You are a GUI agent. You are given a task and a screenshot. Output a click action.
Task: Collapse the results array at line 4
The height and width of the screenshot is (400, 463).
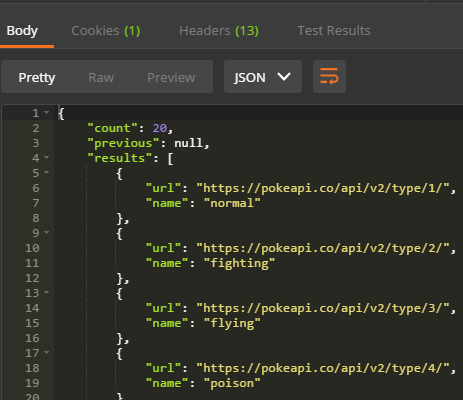point(47,157)
